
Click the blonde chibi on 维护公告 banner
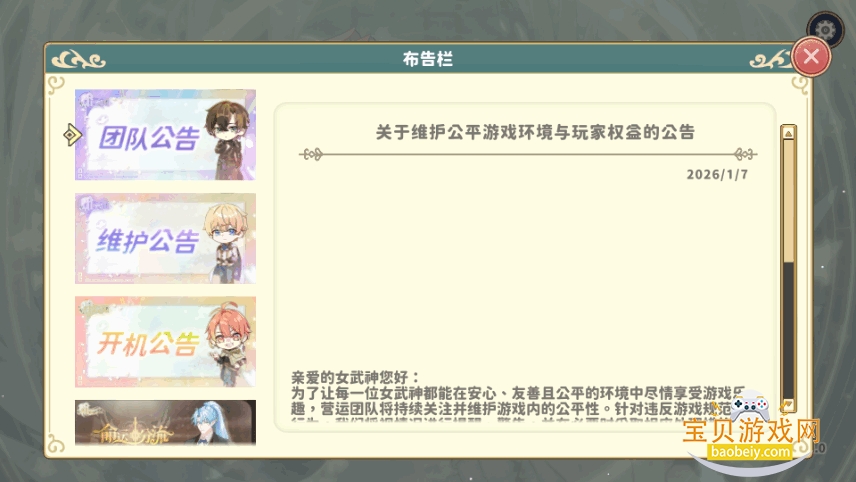(x=224, y=243)
